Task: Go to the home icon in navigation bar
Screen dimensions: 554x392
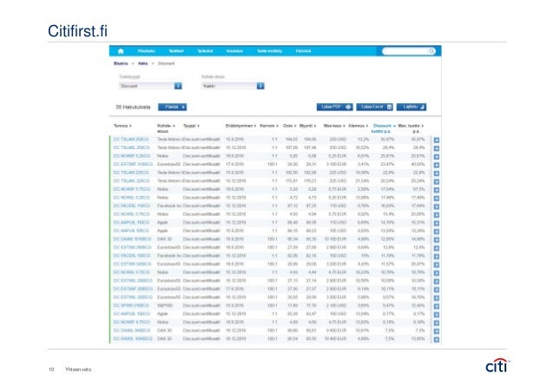Action: coord(121,51)
